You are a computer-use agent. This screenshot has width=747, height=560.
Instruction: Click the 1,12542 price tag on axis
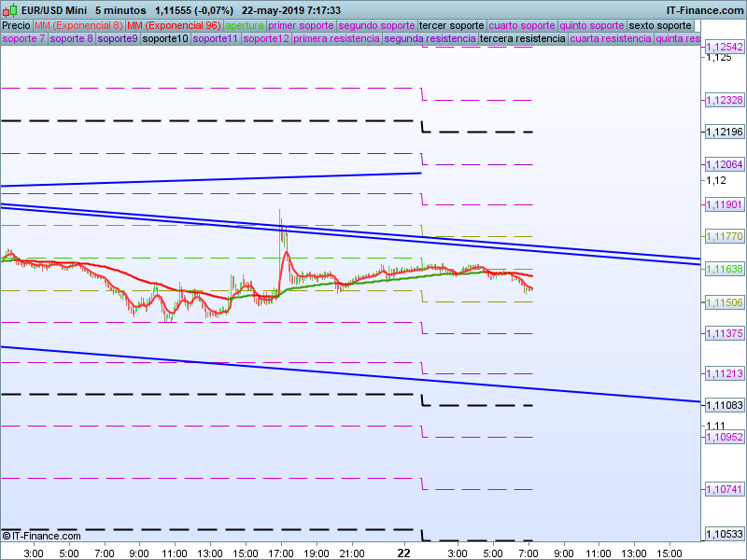tap(725, 47)
